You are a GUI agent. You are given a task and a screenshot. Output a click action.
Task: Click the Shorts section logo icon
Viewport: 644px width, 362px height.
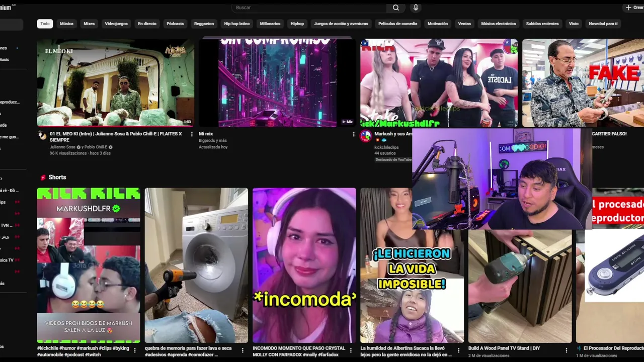[x=43, y=177]
